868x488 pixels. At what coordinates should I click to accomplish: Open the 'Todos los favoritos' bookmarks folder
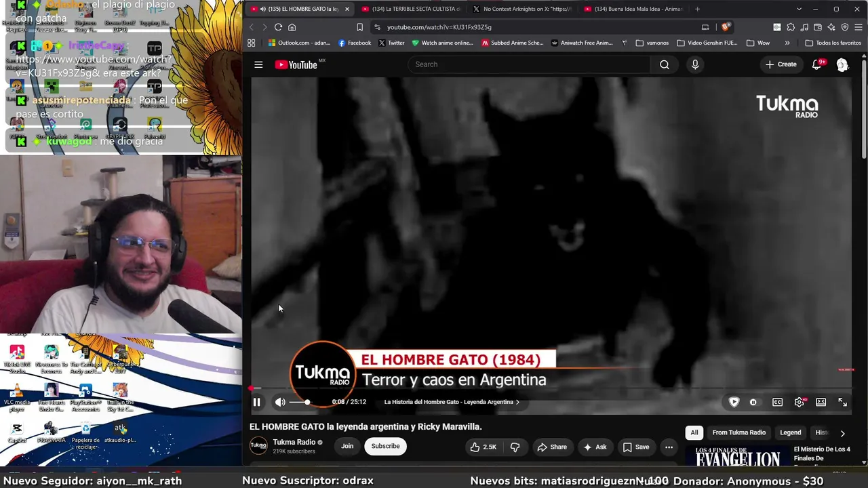point(833,43)
